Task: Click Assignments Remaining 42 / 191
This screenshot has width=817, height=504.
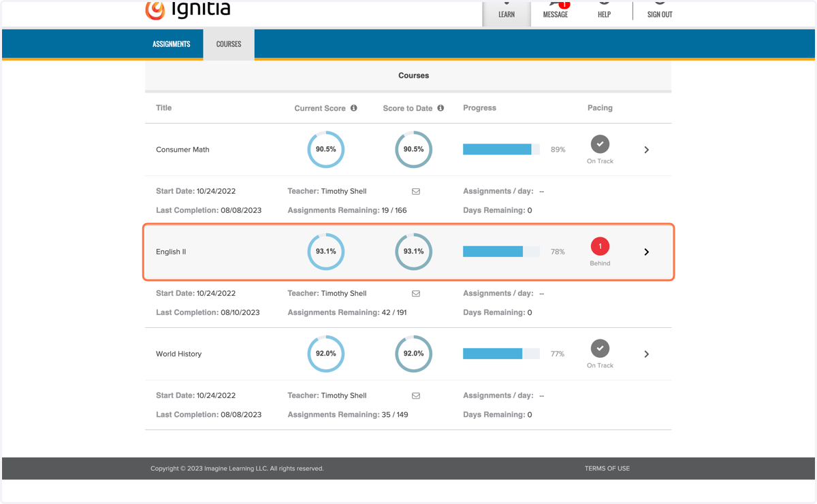Action: click(x=347, y=313)
